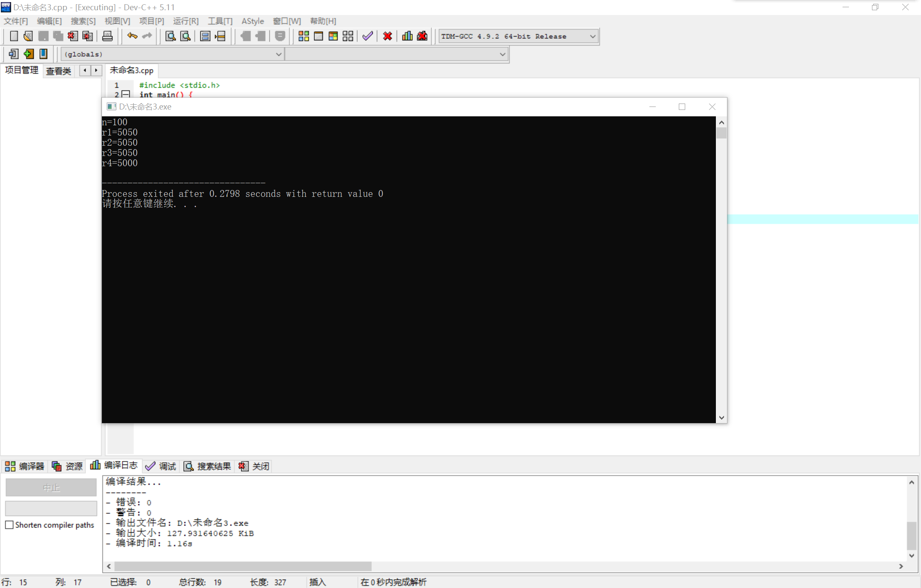Click the profile analysis bar chart icon
The width and height of the screenshot is (921, 588).
407,36
